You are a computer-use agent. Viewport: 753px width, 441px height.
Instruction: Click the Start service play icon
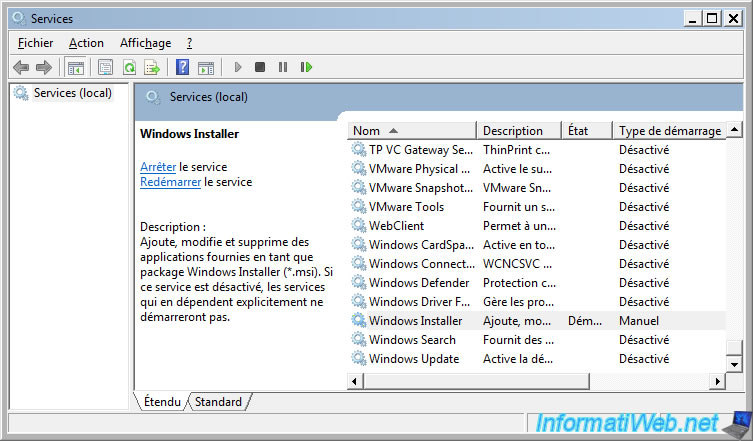[238, 67]
